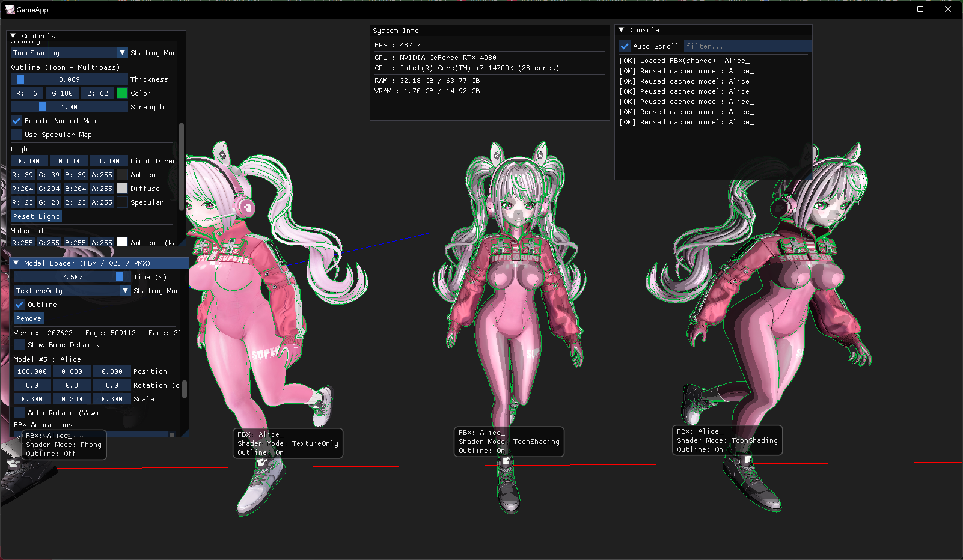Click the Remove model button
Viewport: 963px width, 560px height.
coord(29,318)
